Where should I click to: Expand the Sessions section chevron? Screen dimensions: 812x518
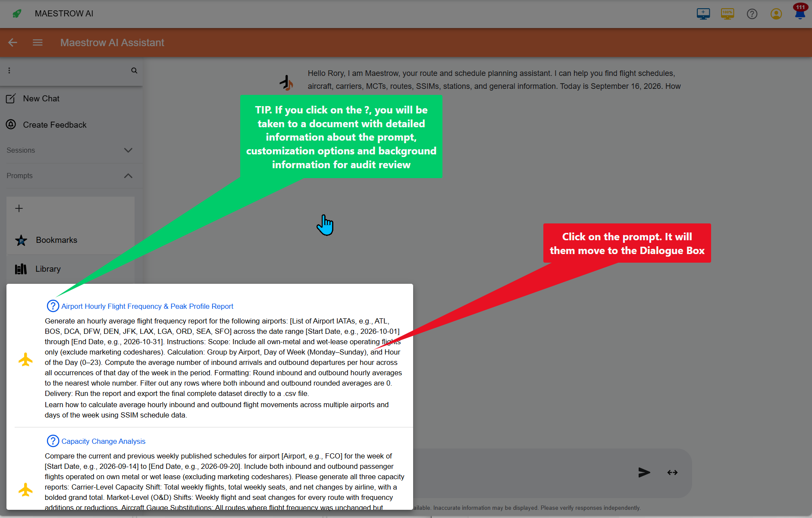pyautogui.click(x=128, y=150)
